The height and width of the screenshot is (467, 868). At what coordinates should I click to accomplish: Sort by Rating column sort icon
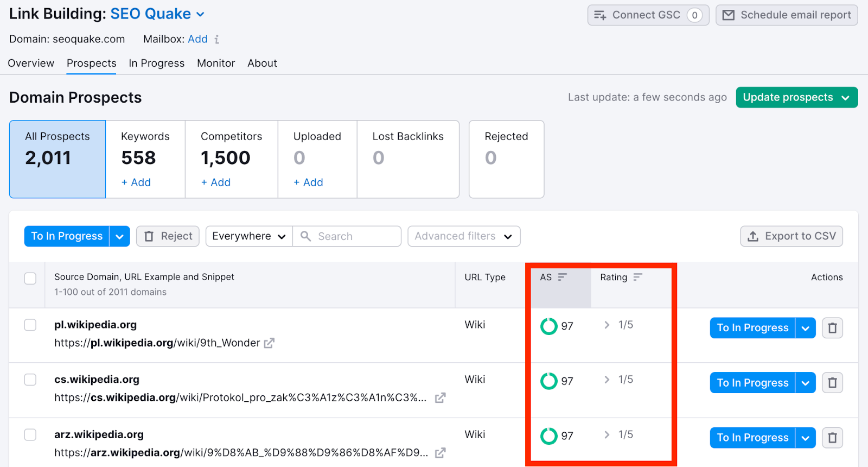click(x=637, y=277)
